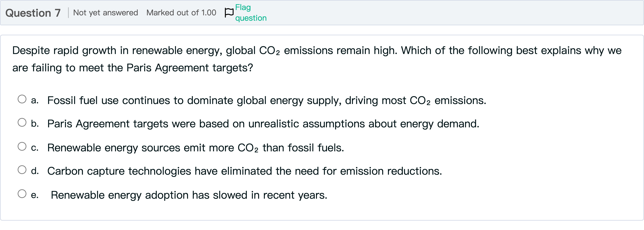Click the 'a.' option letter label
Screen dimensions: 644x230
(x=35, y=100)
